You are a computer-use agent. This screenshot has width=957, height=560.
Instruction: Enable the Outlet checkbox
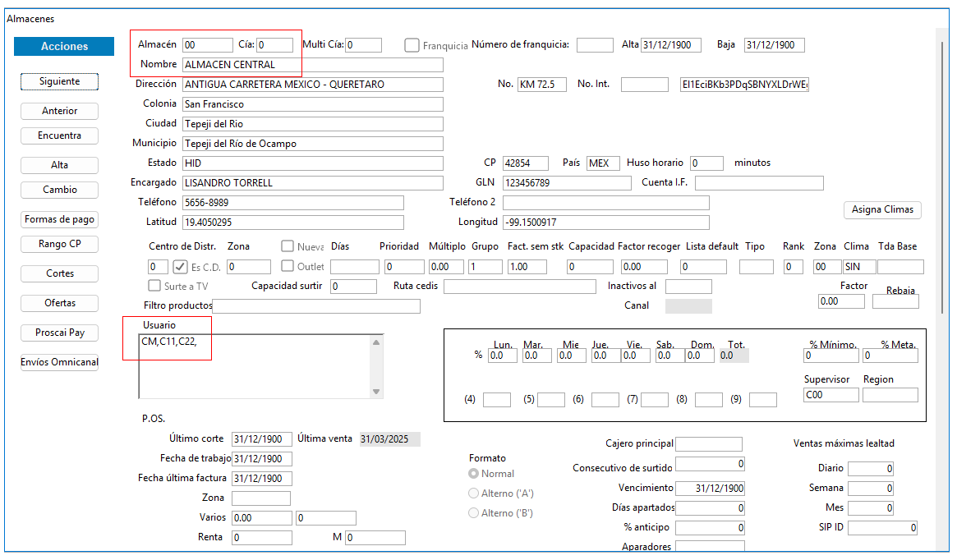pyautogui.click(x=288, y=266)
